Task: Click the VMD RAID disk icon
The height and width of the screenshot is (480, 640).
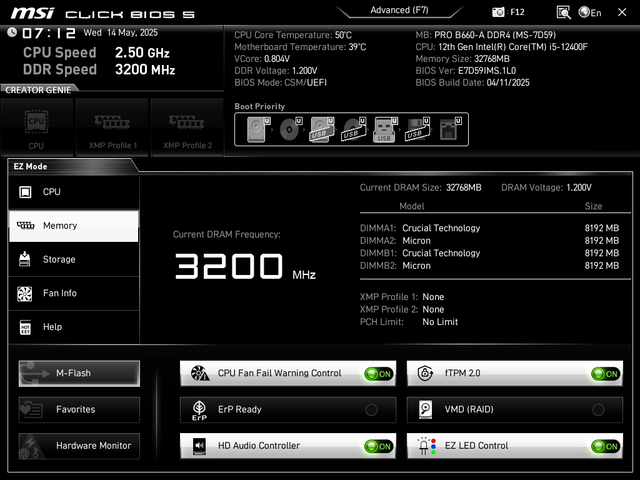Action: pos(425,409)
